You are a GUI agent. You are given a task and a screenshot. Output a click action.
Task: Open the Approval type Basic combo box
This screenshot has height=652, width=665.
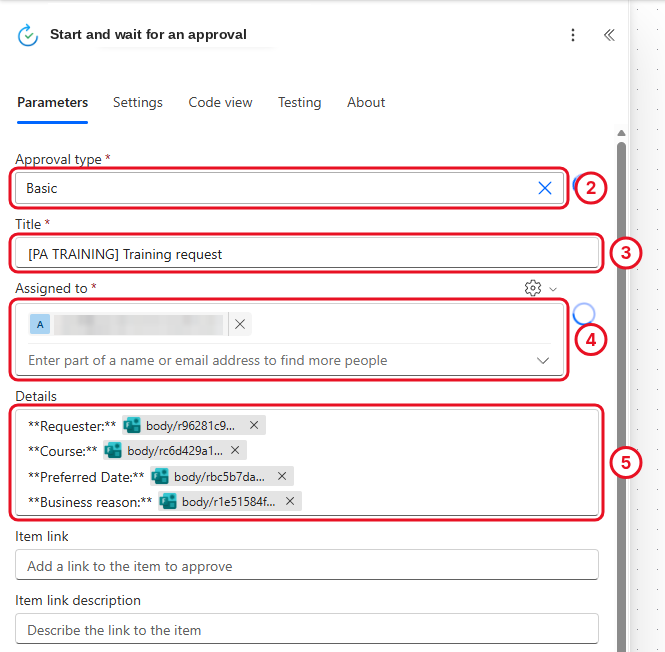coord(290,188)
